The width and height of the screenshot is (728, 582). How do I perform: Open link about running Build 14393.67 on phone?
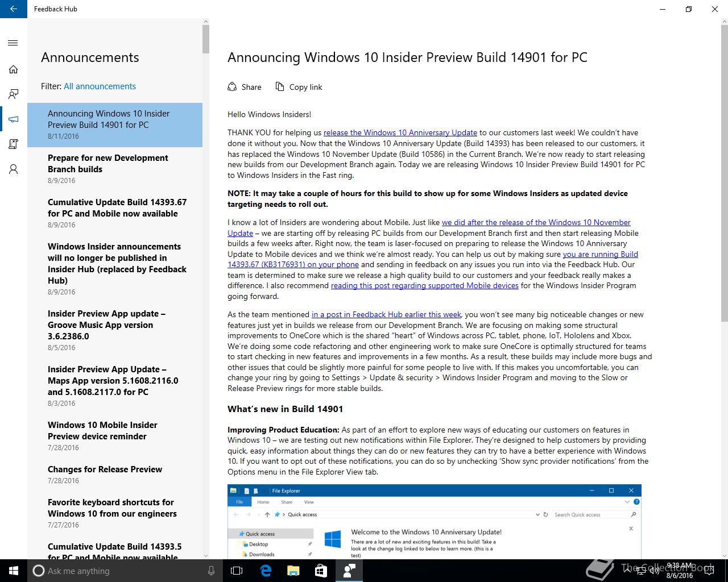pos(600,254)
